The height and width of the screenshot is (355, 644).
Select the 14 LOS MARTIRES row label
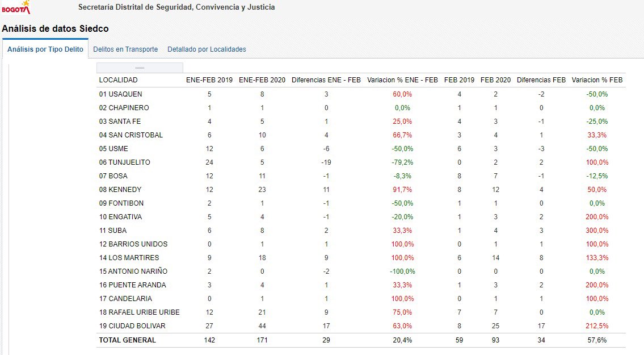pos(129,257)
